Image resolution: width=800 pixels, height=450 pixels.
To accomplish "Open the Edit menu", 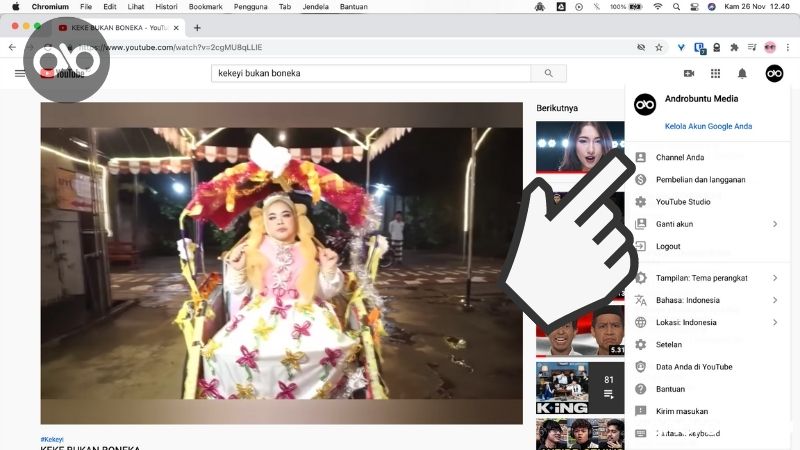I will 110,7.
